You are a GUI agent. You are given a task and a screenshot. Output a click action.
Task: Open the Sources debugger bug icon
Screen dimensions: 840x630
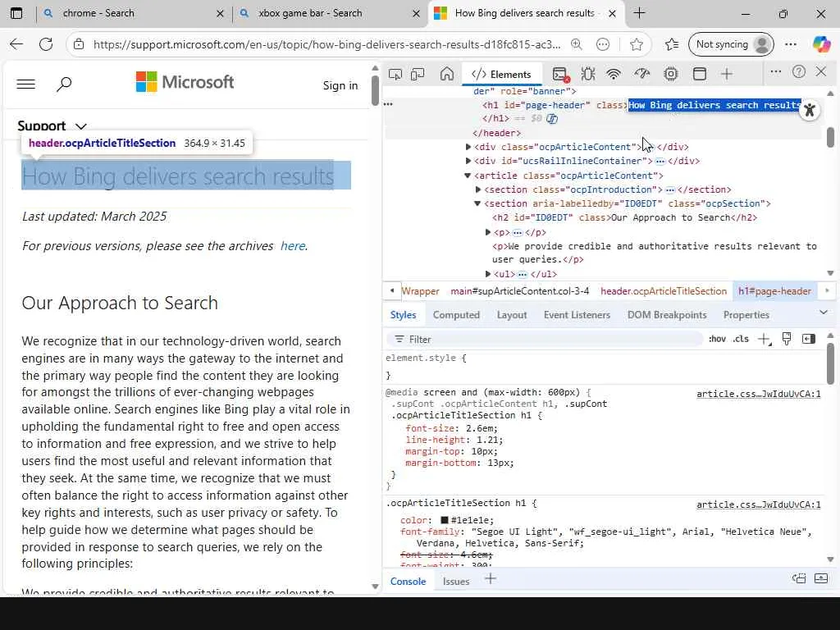coord(588,74)
